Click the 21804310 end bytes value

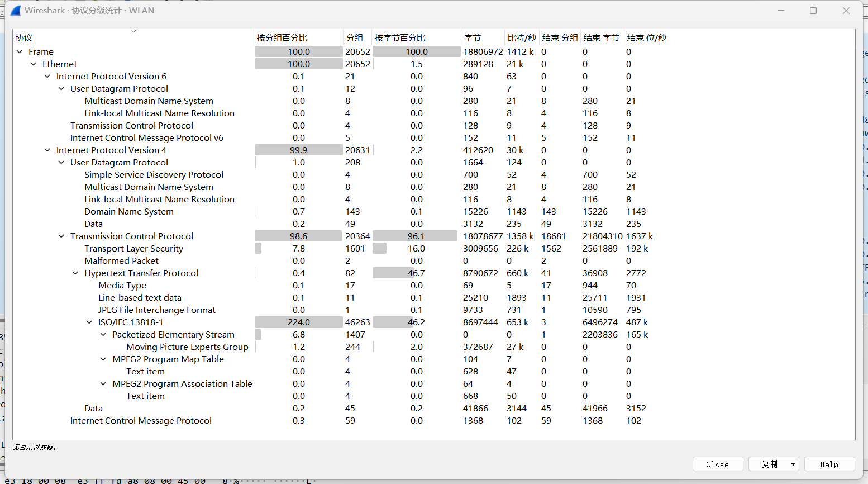coord(602,236)
